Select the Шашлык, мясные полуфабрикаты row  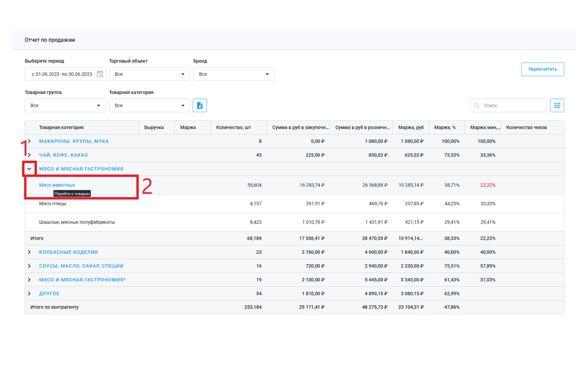click(x=294, y=222)
